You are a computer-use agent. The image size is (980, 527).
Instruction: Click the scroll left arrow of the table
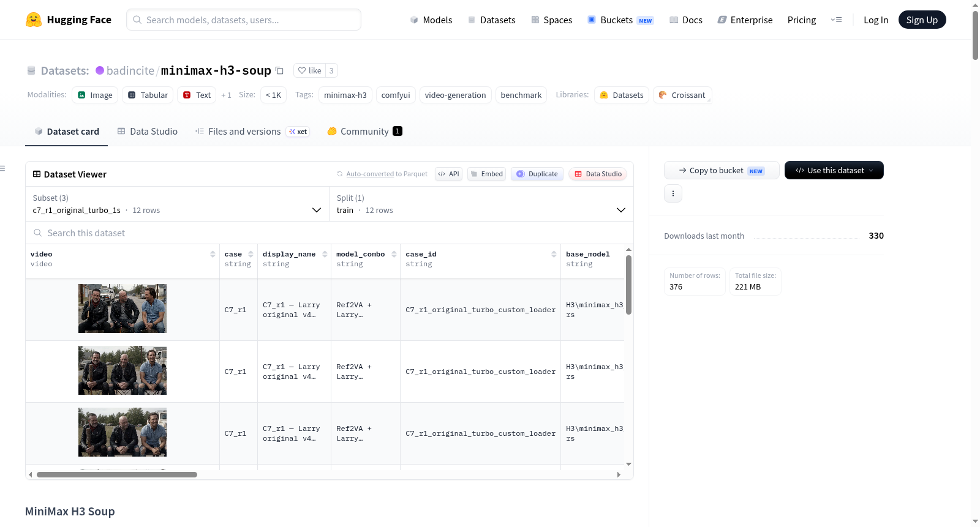point(31,474)
